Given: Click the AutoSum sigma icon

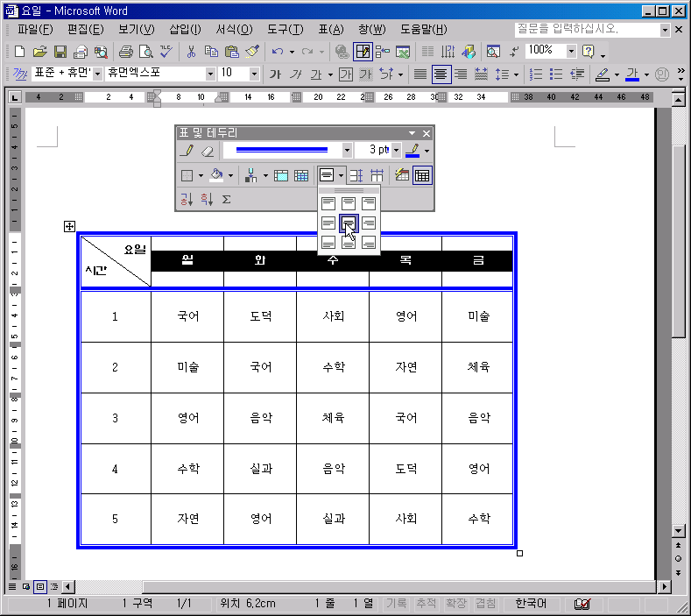Looking at the screenshot, I should click(x=227, y=199).
